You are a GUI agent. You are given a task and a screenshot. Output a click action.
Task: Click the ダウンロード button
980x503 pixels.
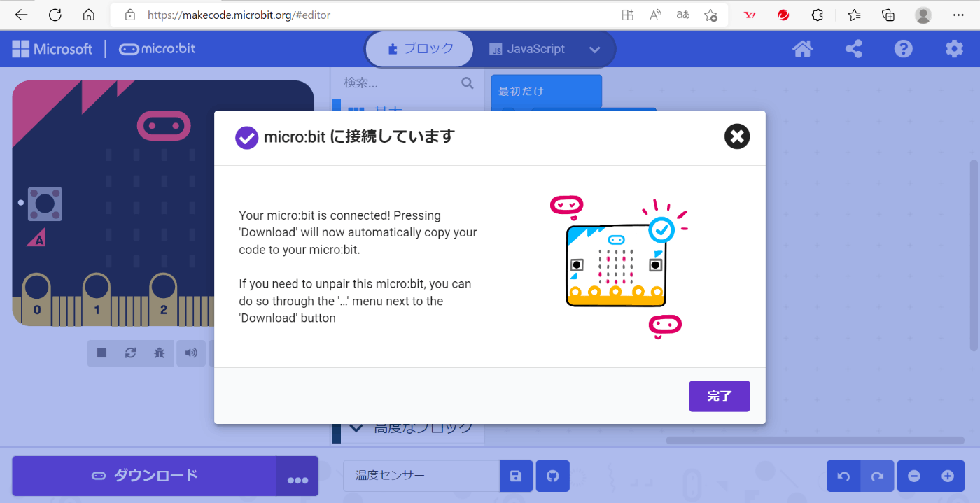click(x=144, y=476)
